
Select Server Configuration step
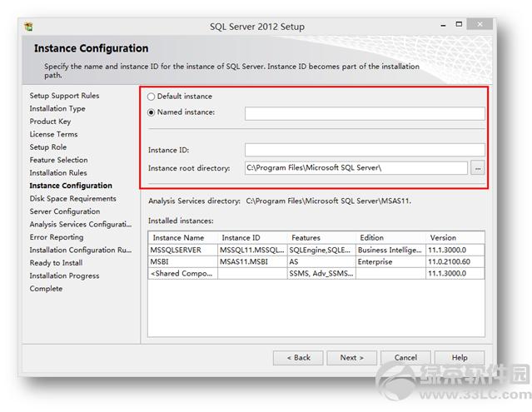coord(64,211)
